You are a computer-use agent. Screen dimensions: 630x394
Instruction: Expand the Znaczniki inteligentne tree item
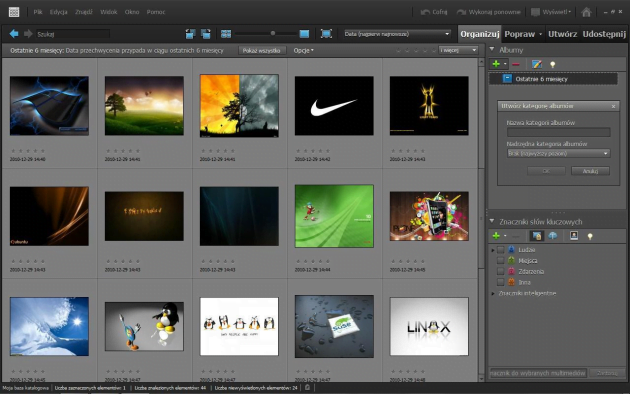(493, 294)
